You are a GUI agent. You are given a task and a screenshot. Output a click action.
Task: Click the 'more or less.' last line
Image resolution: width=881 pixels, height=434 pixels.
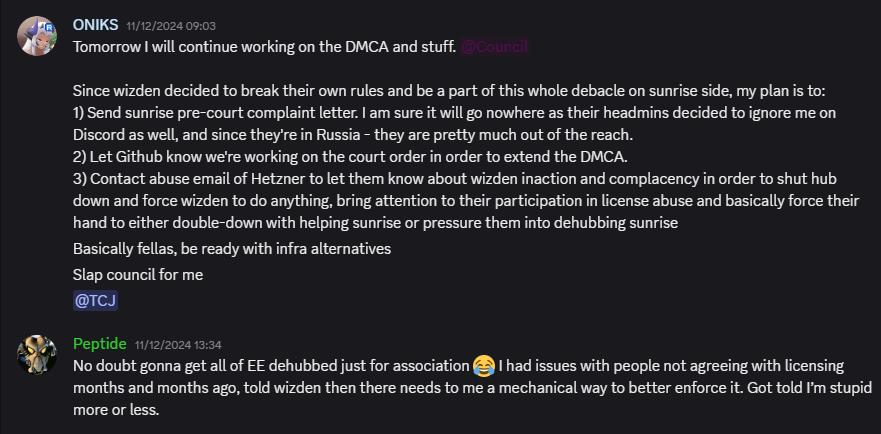(116, 410)
